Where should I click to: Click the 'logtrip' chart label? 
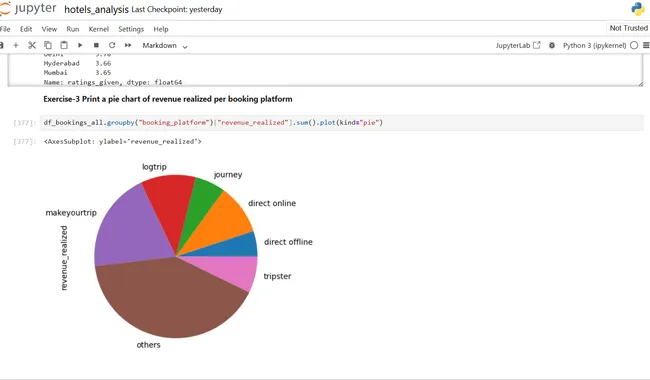point(154,167)
